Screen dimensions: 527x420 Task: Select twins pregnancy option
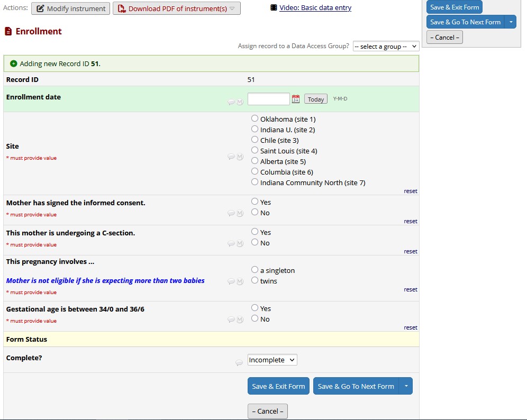(255, 281)
